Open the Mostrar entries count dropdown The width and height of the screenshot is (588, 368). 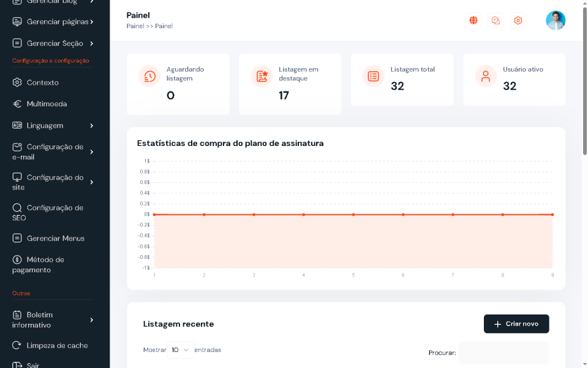point(180,350)
